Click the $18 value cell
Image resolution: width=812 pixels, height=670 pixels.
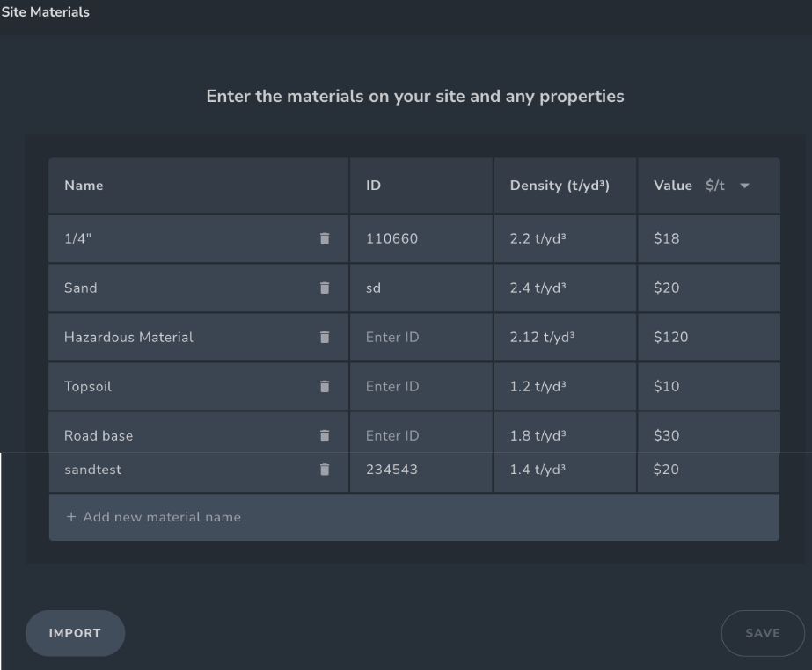coord(709,238)
